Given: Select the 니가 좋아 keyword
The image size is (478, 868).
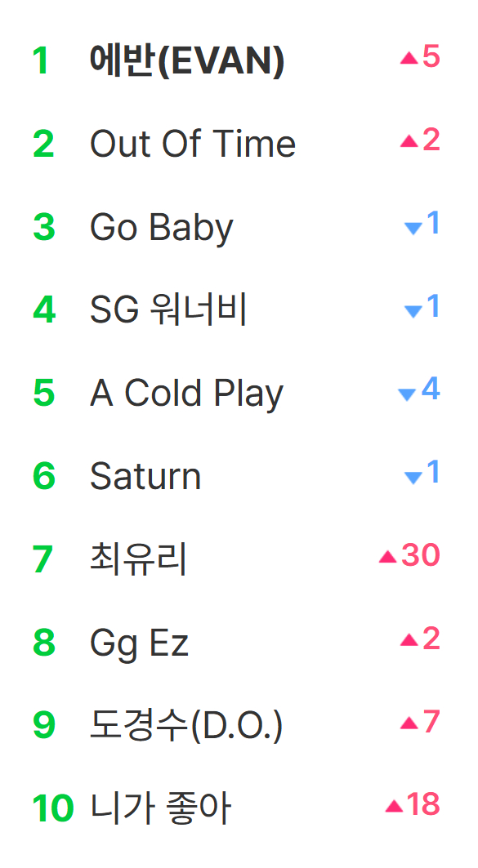Looking at the screenshot, I should coord(160,808).
